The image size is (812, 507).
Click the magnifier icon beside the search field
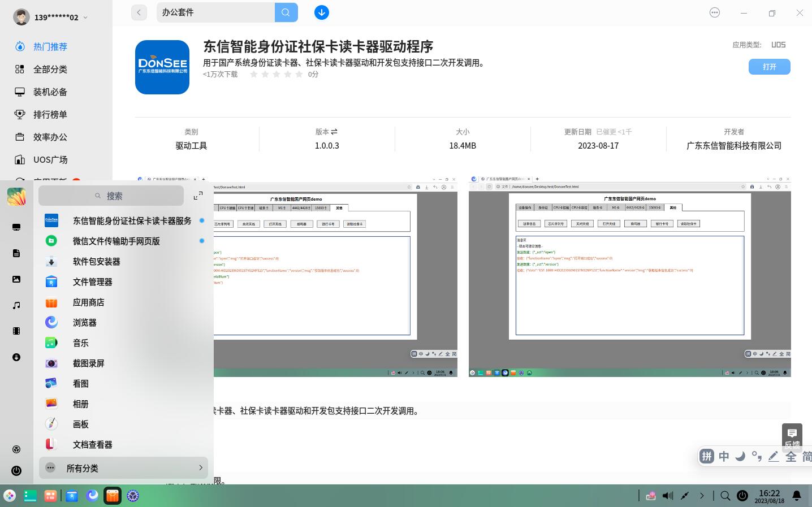(x=286, y=12)
